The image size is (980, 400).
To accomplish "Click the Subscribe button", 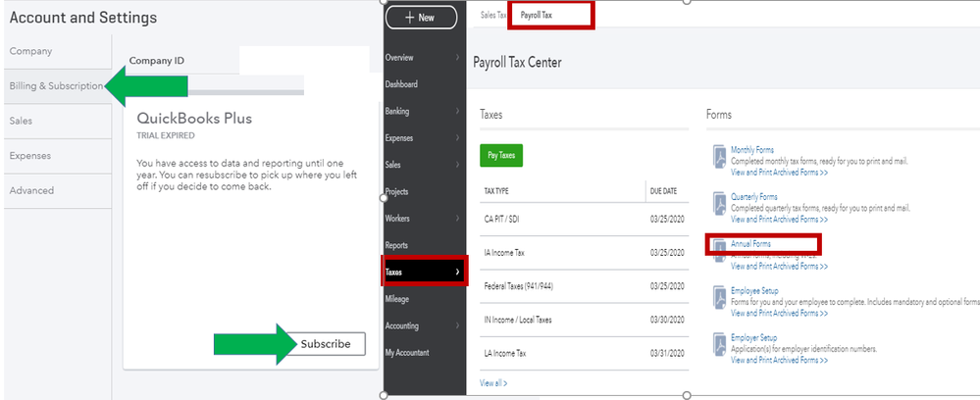I will 326,344.
